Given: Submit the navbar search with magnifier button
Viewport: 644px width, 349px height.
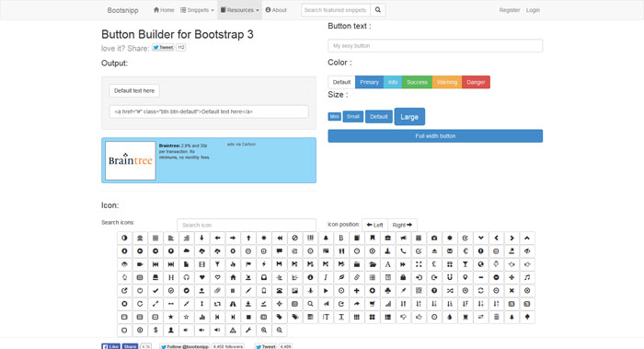Looking at the screenshot, I should pos(378,10).
